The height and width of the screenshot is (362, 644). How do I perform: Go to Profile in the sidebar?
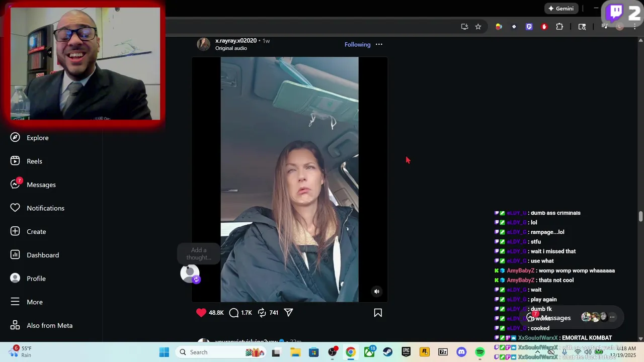tap(28, 279)
